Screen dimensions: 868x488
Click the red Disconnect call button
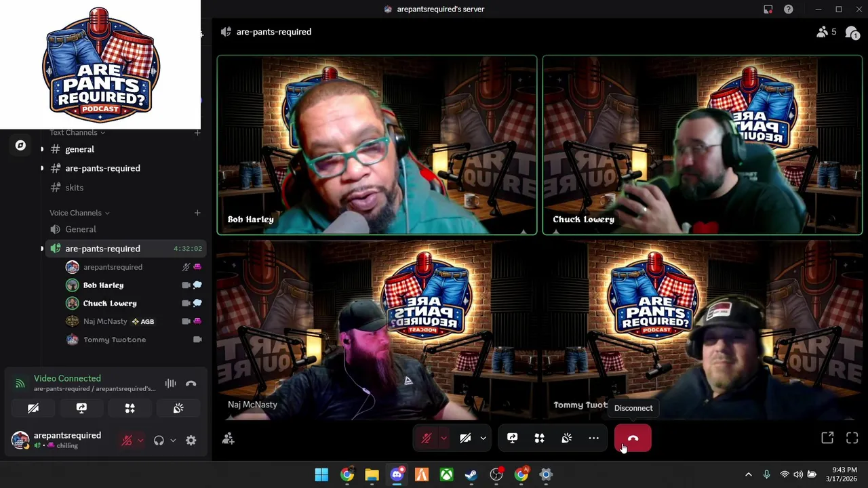point(633,439)
